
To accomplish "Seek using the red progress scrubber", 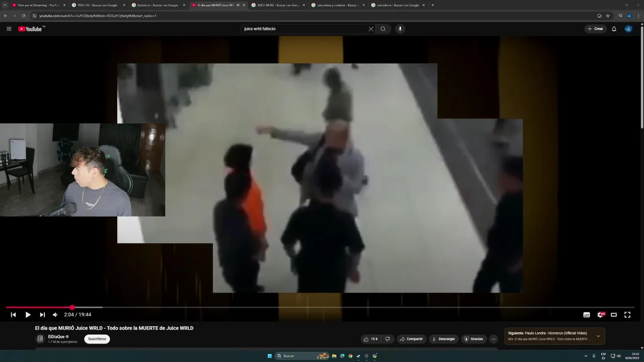I will (x=72, y=307).
